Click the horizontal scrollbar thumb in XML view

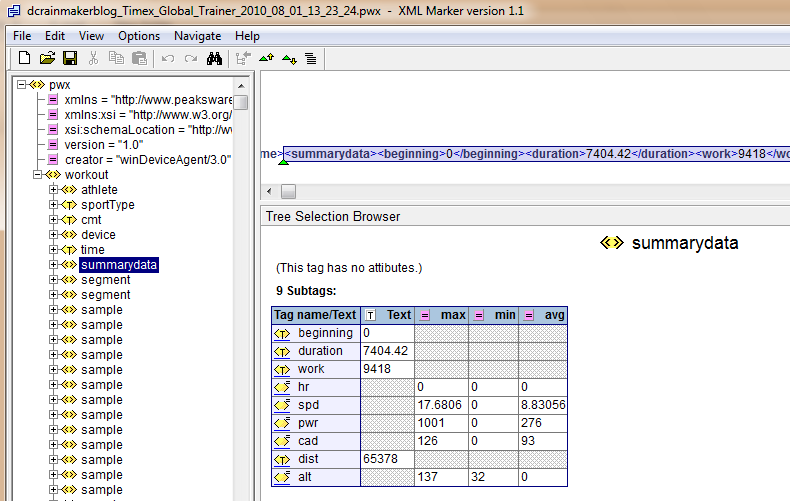click(288, 191)
